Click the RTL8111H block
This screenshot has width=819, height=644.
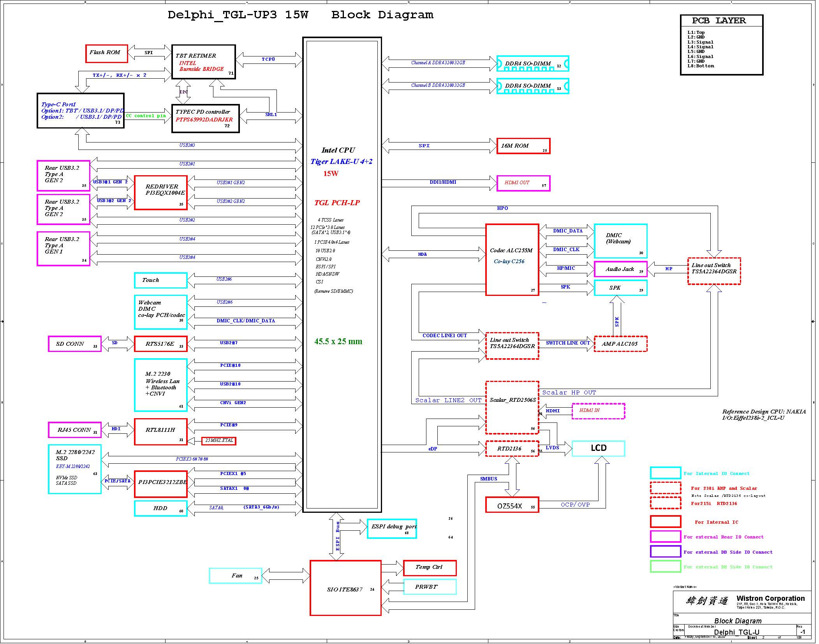(160, 432)
